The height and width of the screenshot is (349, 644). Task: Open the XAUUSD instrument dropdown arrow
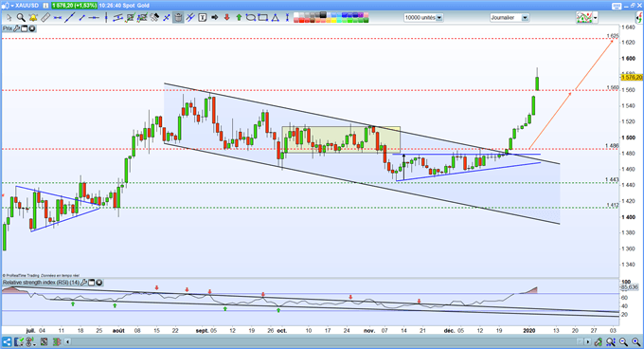12,6
